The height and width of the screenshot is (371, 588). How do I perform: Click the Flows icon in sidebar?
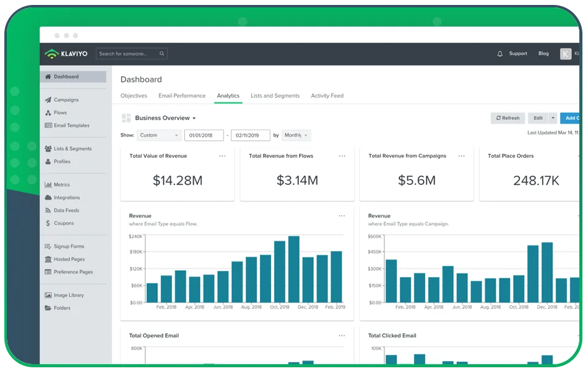48,113
